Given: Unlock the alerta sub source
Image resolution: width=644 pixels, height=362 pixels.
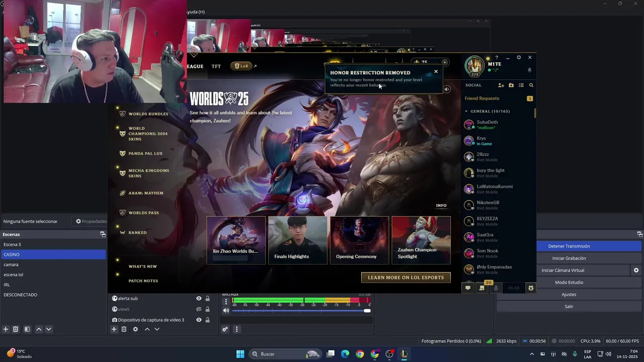Looking at the screenshot, I should 207,299.
